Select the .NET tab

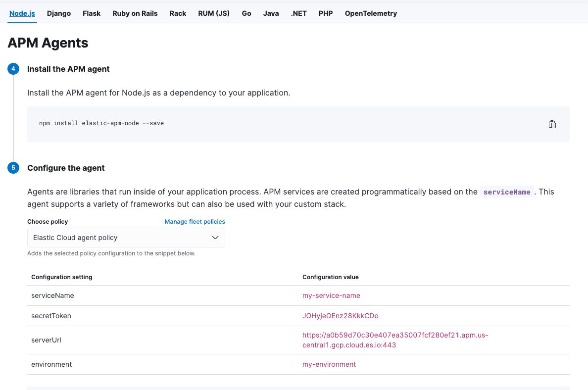(x=298, y=13)
